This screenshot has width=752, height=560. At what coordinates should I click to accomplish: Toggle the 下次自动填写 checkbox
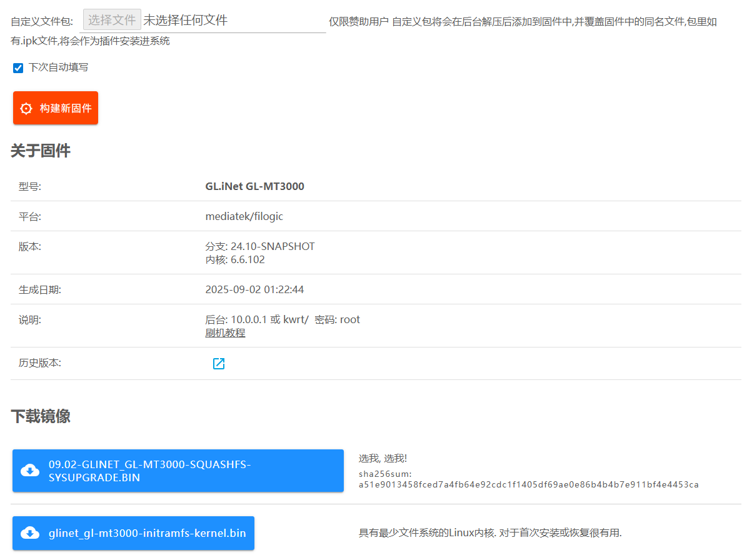coord(18,67)
